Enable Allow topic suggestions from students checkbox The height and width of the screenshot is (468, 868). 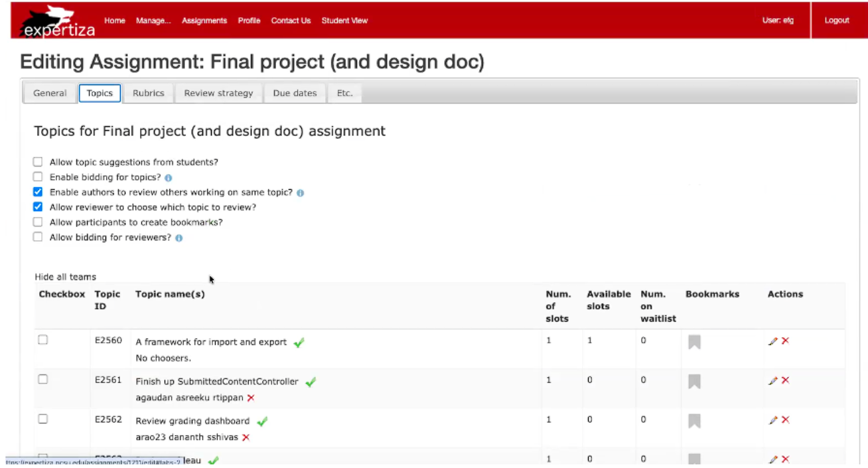38,162
